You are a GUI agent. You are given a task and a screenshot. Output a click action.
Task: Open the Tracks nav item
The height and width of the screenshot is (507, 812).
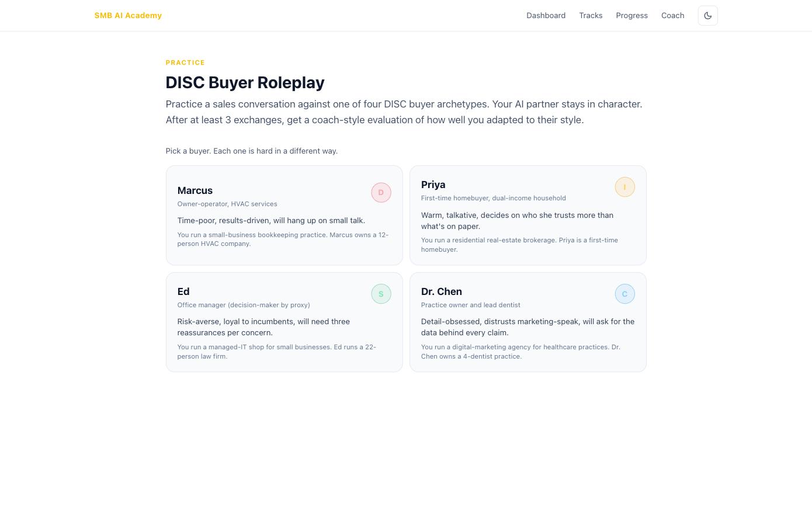(591, 16)
